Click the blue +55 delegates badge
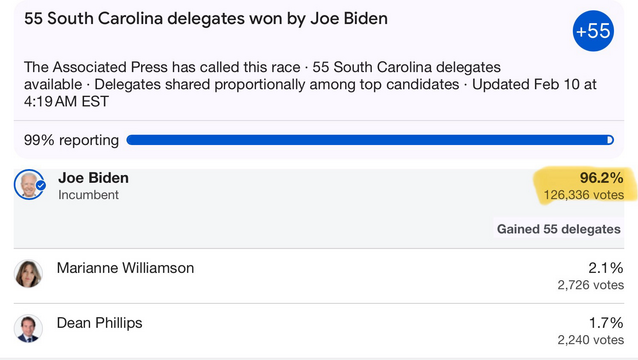638x360 pixels. tap(593, 31)
